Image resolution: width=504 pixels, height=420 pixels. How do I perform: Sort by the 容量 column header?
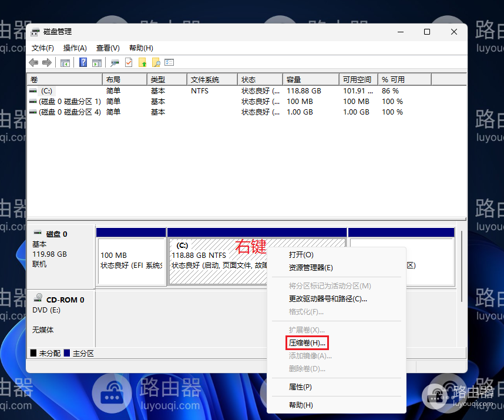[x=311, y=80]
